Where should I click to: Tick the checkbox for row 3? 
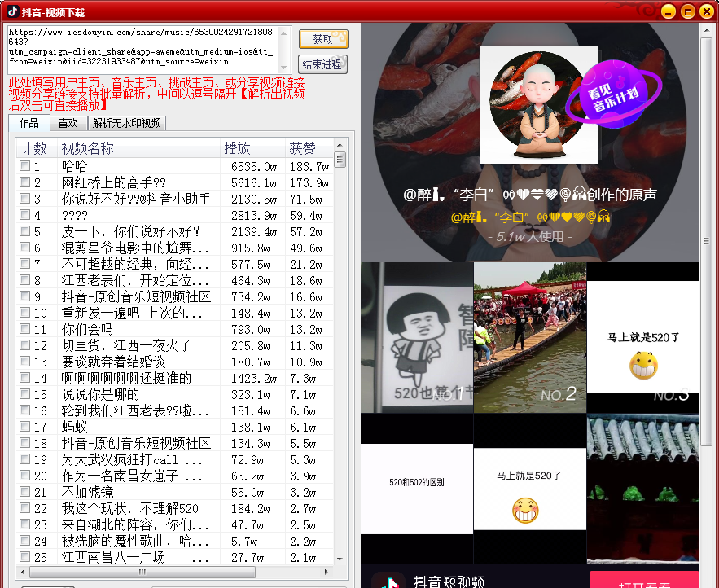[24, 199]
